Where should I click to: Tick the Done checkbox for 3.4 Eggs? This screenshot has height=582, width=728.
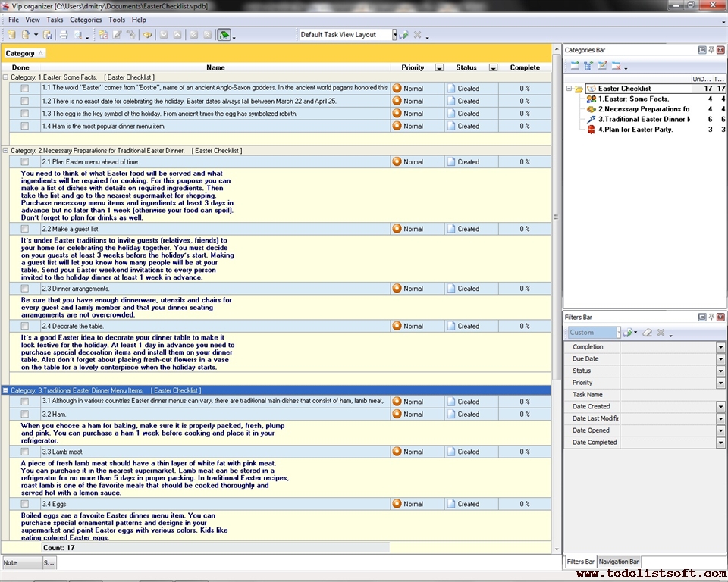[25, 504]
